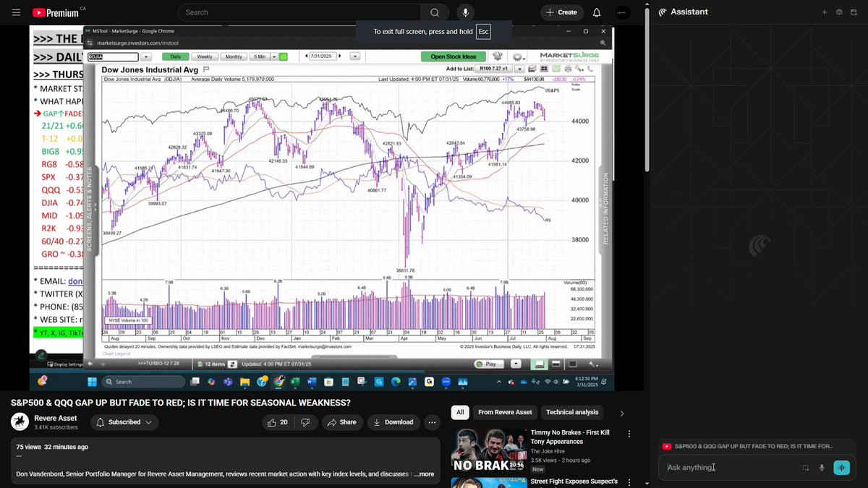Open File Explorer from the recorded taskbar
This screenshot has width=868, height=488.
pyautogui.click(x=244, y=382)
